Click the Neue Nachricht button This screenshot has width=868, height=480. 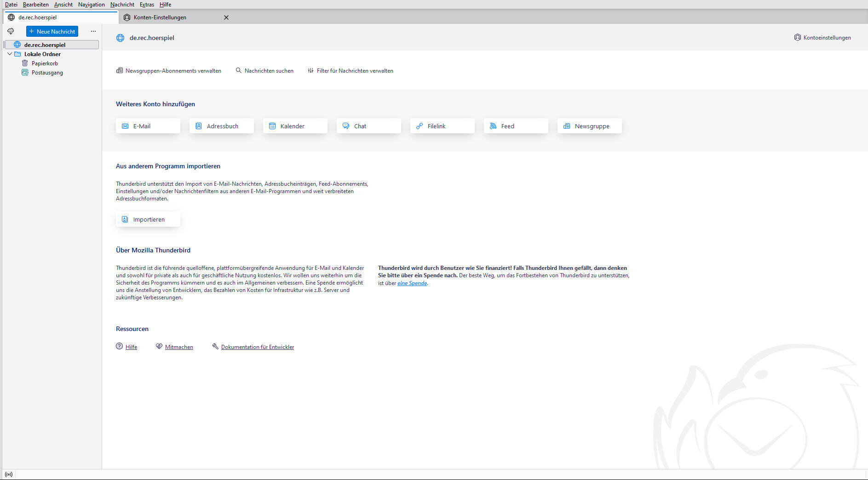(52, 31)
